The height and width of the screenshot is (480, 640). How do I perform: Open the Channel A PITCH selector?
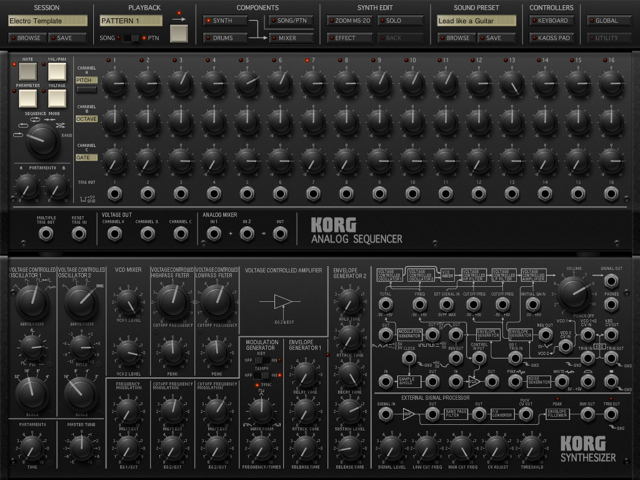point(87,78)
